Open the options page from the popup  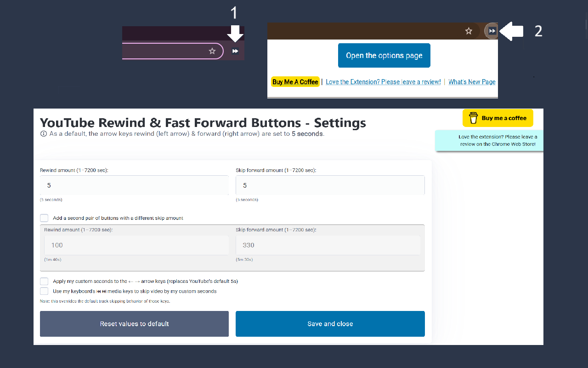click(384, 55)
